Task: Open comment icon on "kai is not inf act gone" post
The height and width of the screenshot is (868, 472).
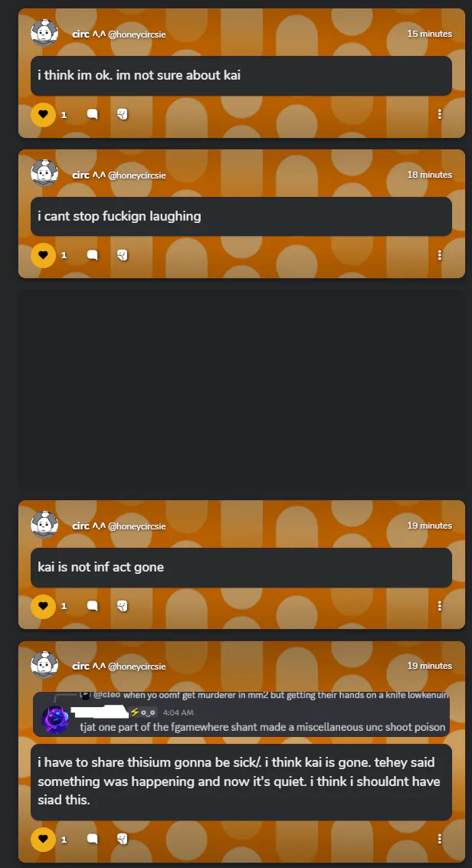Action: tap(93, 606)
